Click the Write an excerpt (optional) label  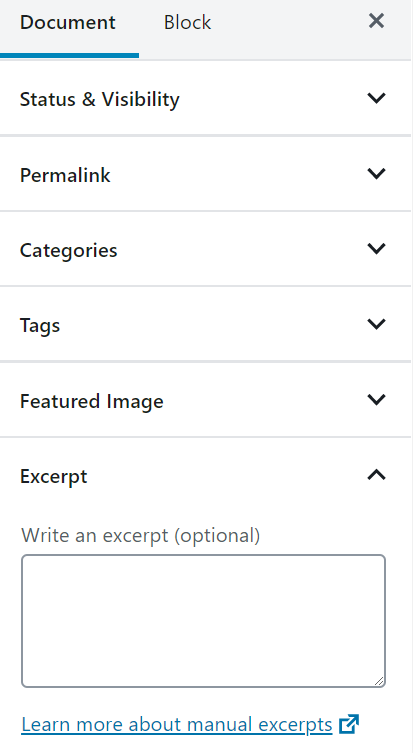(x=141, y=535)
